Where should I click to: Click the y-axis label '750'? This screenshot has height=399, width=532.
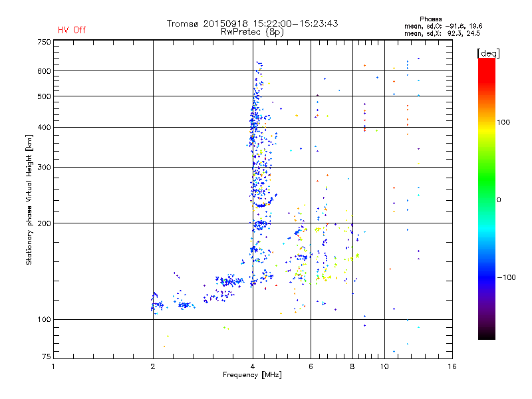(x=44, y=42)
